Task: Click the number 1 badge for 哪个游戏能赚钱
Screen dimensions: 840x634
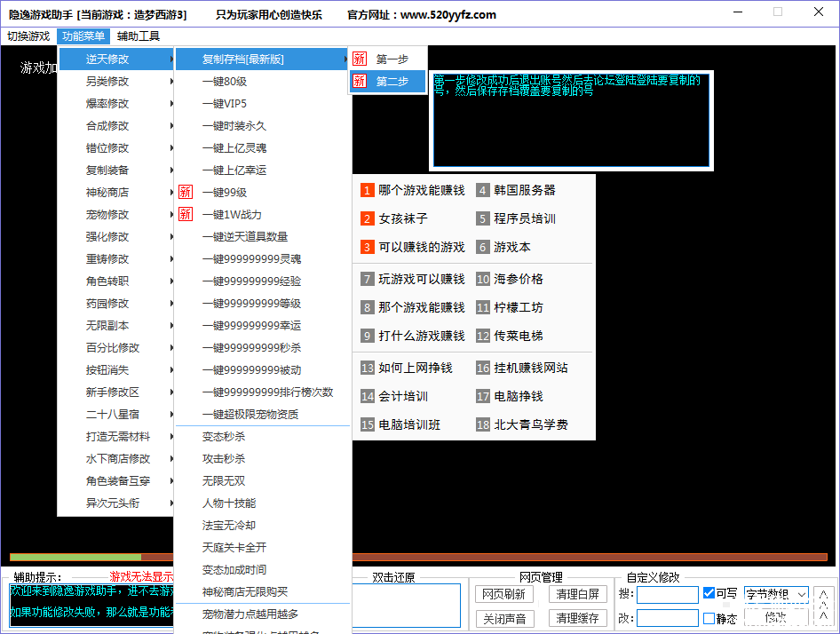Action: point(367,190)
